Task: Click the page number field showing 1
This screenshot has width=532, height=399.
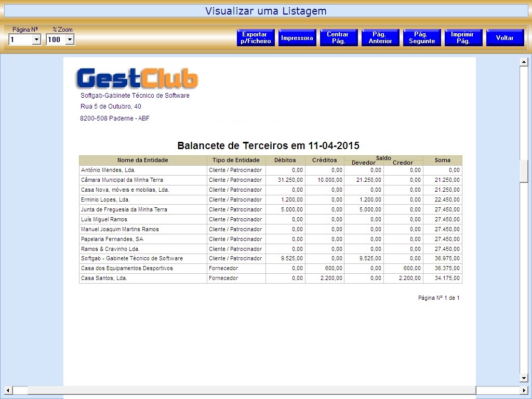Action: [20, 39]
